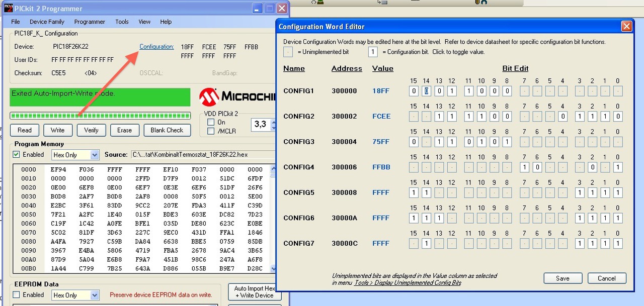
Task: Click the device name PIC18F26K22
Action: pyautogui.click(x=70, y=47)
